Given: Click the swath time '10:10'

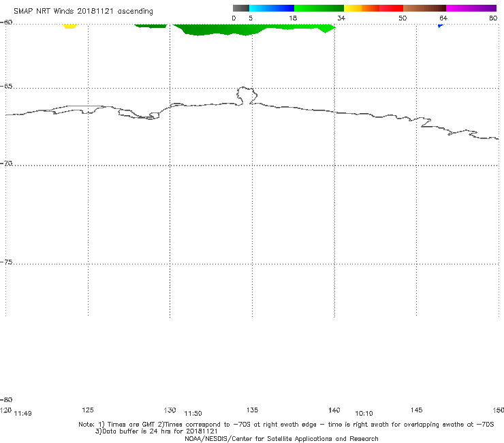Looking at the screenshot, I should [x=364, y=414].
